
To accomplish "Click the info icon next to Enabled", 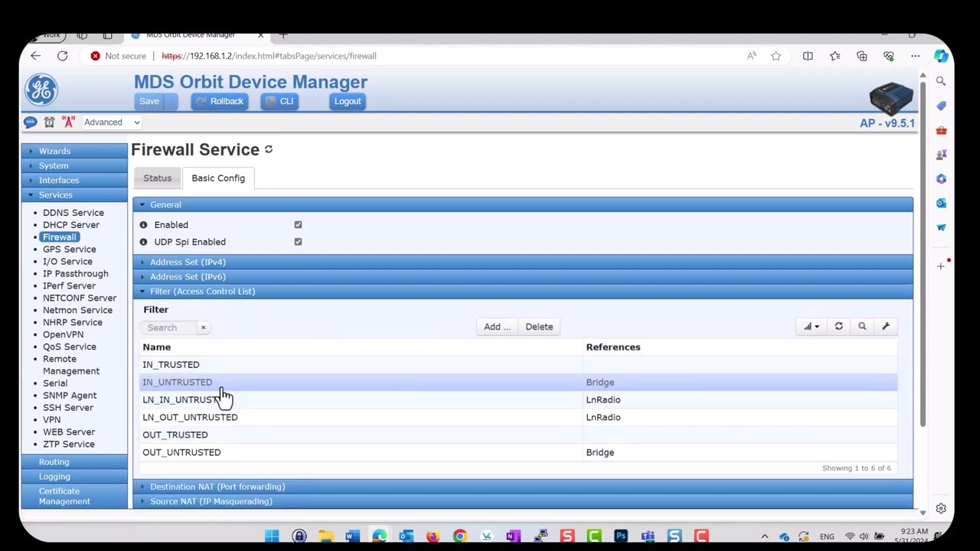I will [x=143, y=225].
